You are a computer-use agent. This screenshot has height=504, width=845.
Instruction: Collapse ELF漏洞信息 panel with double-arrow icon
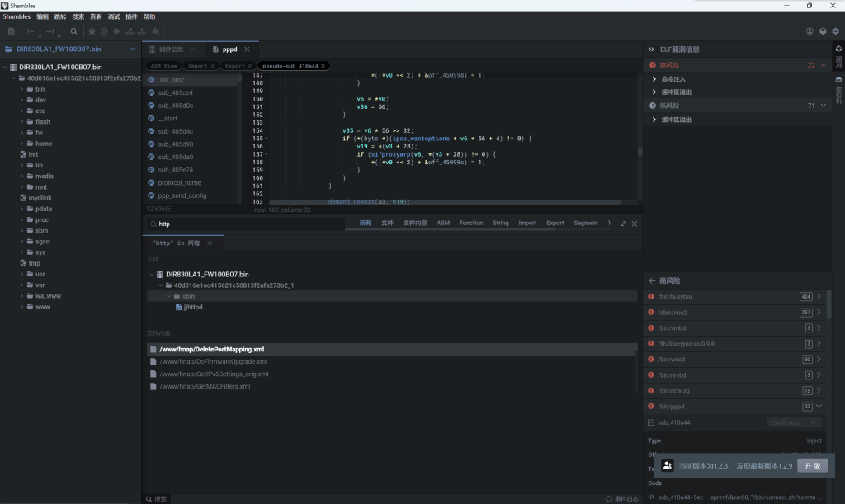(651, 49)
